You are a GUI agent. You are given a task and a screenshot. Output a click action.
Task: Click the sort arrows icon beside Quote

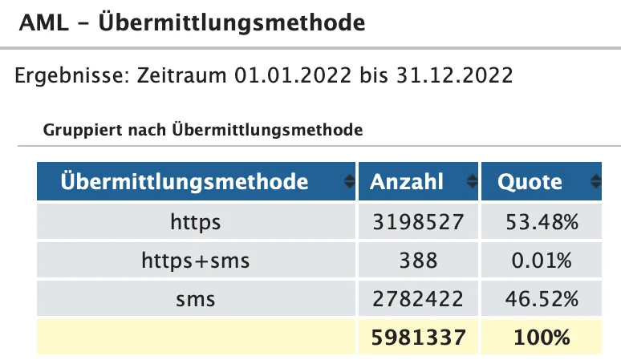click(x=595, y=182)
